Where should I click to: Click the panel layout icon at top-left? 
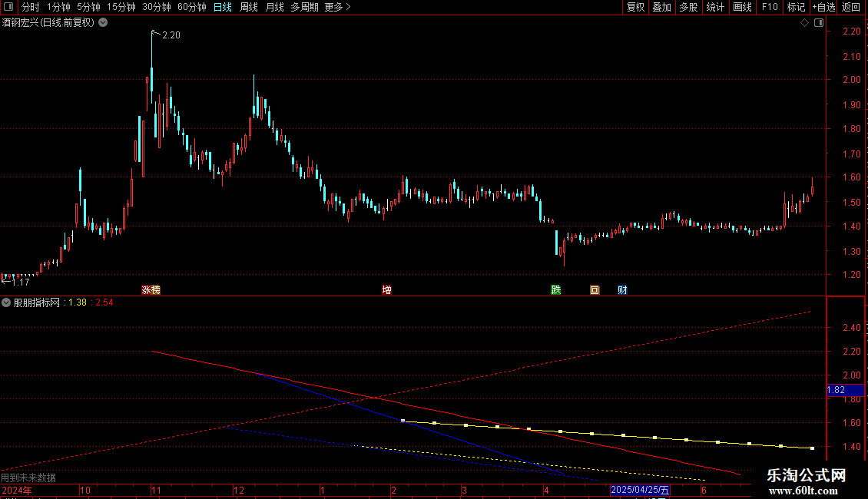click(8, 7)
